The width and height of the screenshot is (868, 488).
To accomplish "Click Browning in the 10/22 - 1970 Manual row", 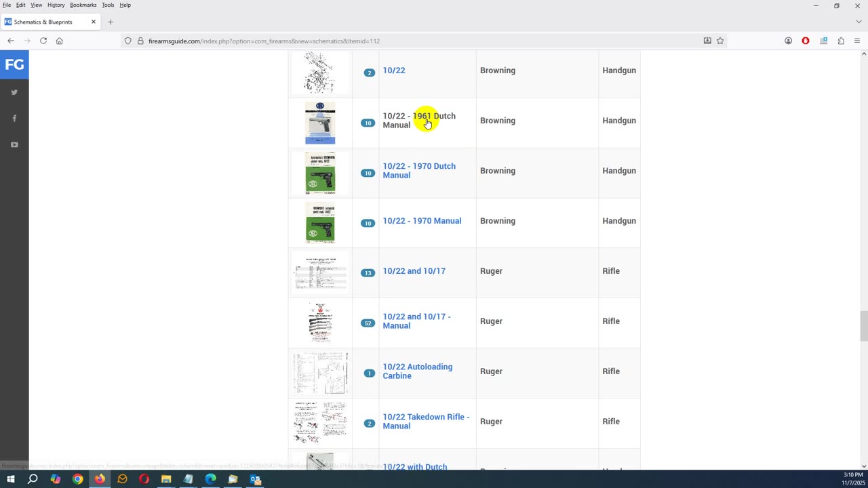I will [498, 221].
